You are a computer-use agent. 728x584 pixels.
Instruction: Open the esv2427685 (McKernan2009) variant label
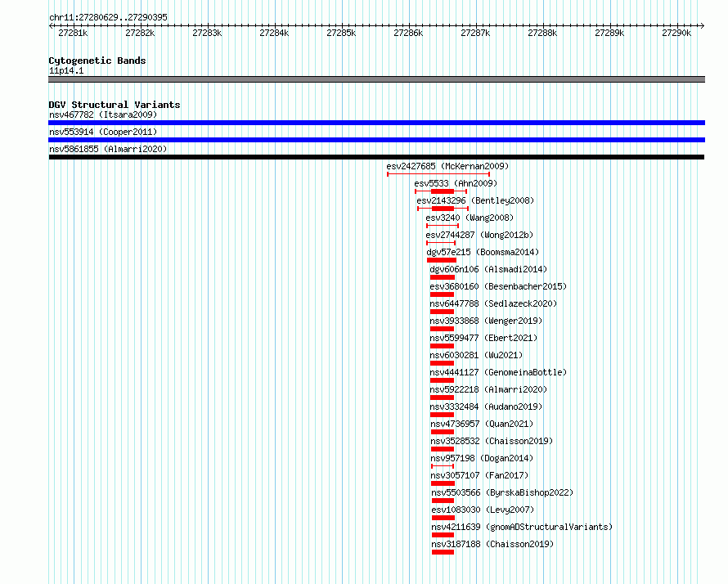447,166
